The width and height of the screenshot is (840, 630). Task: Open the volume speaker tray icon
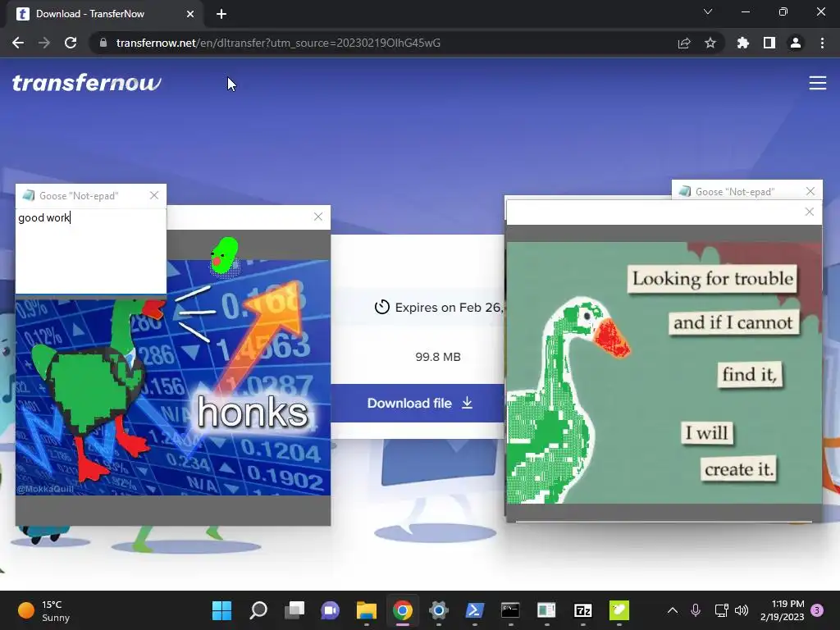[742, 610]
